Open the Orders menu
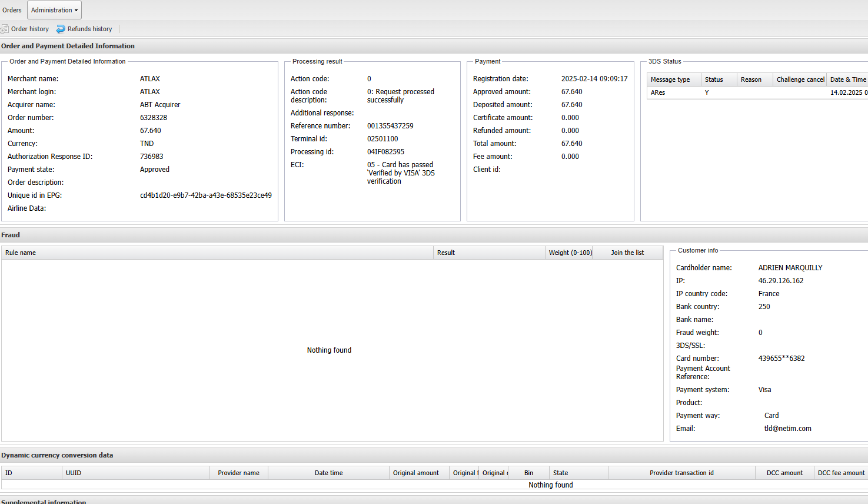The height and width of the screenshot is (504, 868). point(12,10)
